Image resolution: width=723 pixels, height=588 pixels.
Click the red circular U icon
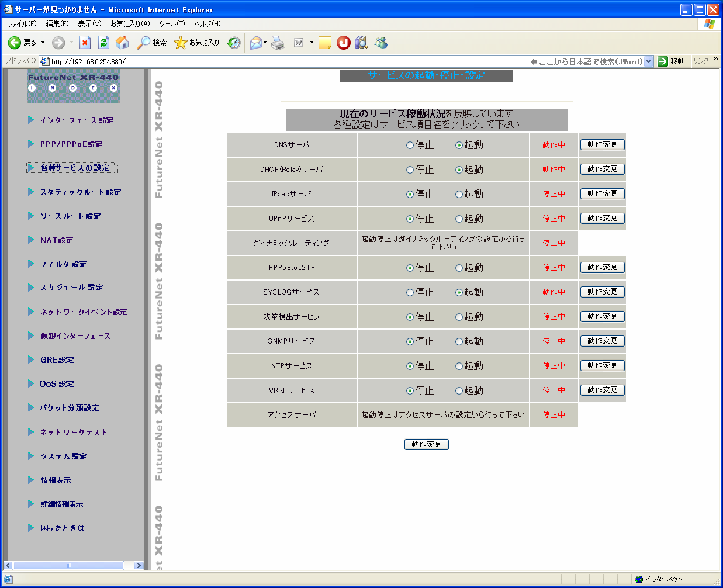(344, 43)
